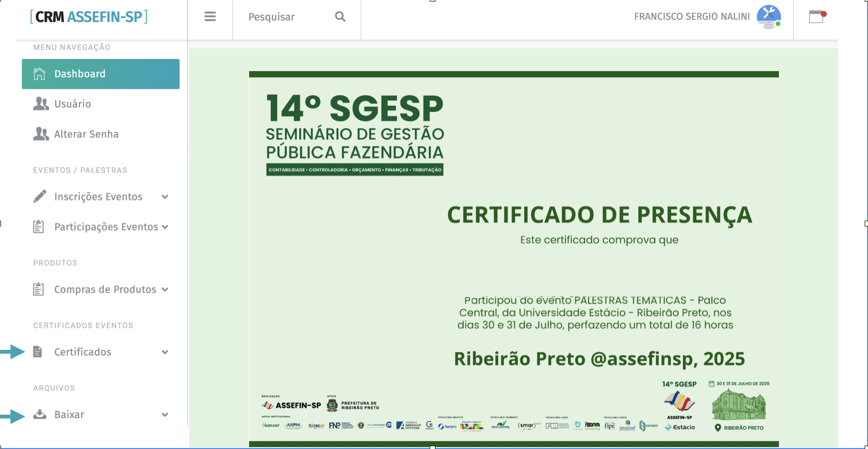Focus the Pesquisar search field

pos(286,17)
